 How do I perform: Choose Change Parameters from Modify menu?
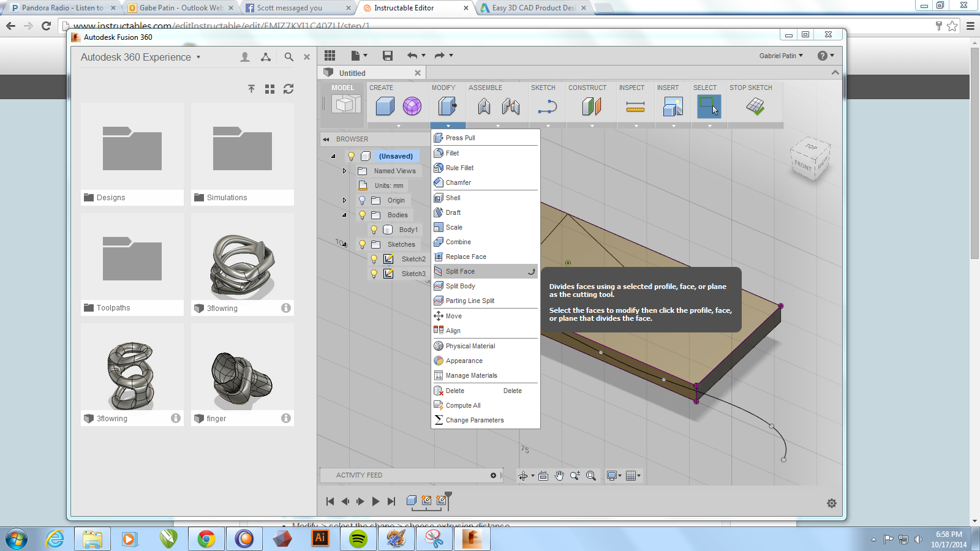[485, 420]
